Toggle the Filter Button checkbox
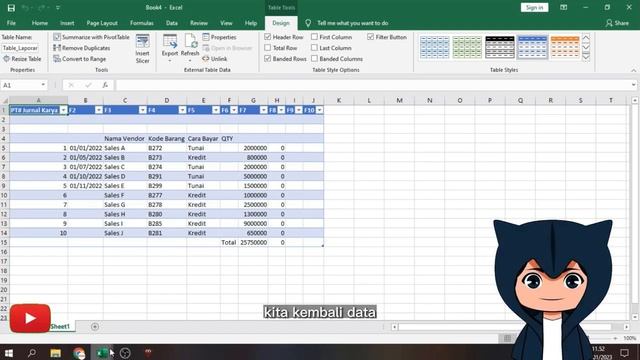 pyautogui.click(x=370, y=37)
